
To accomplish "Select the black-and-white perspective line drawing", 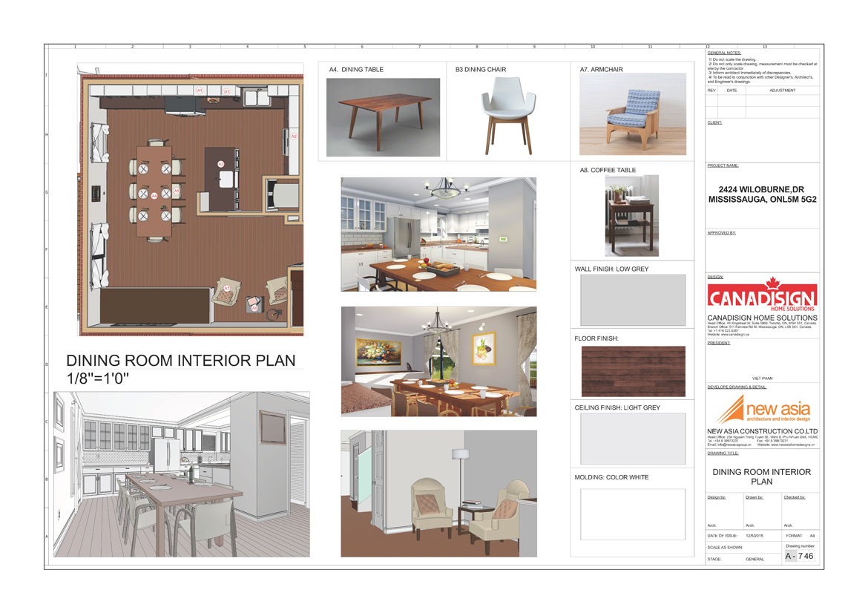I will (182, 474).
